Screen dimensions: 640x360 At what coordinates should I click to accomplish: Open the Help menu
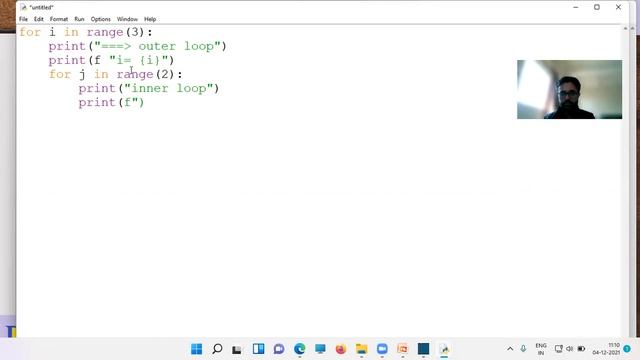point(150,19)
